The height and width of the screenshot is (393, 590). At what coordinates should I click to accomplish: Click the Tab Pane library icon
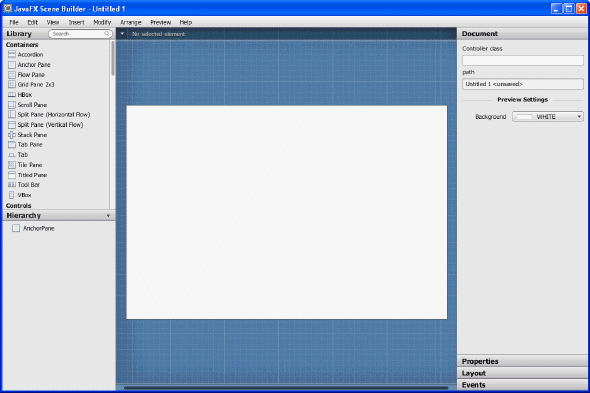(x=12, y=145)
